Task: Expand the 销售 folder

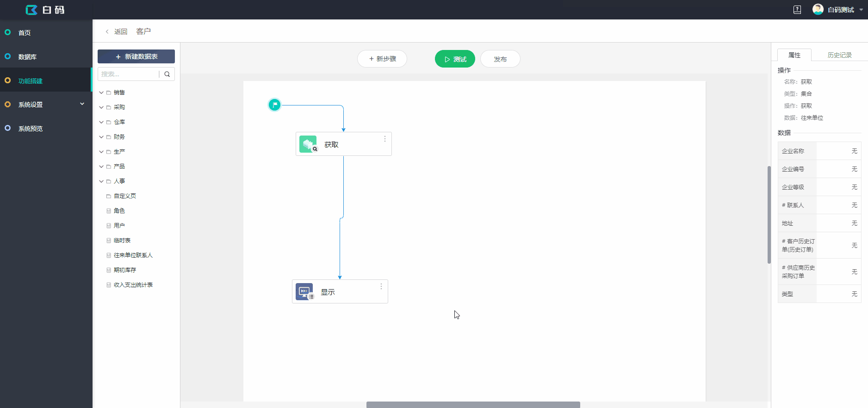Action: [x=101, y=93]
